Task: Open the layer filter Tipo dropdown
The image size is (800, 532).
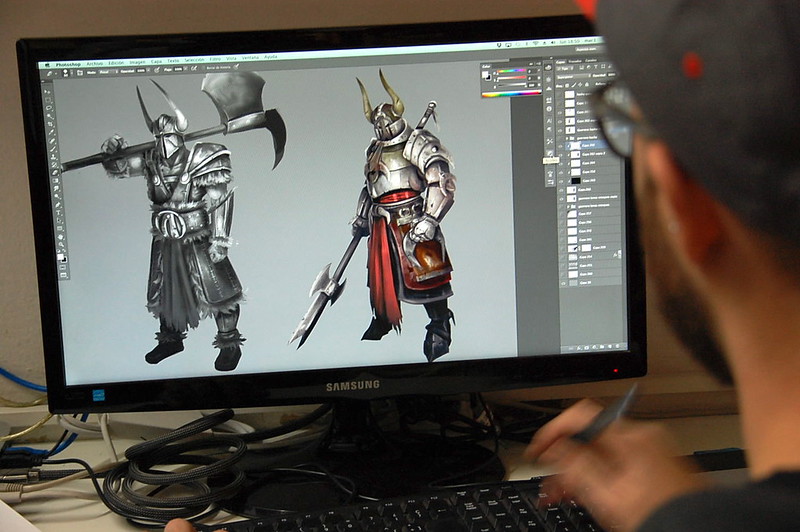Action: (x=565, y=68)
